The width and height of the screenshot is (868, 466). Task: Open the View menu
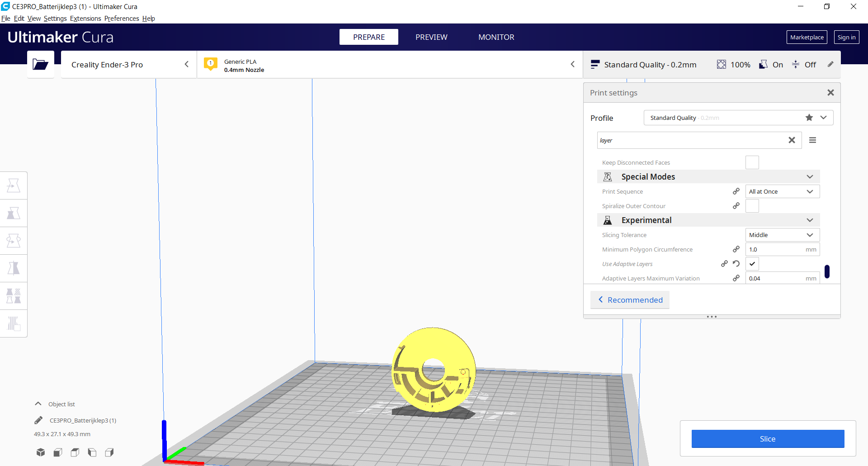(x=34, y=19)
